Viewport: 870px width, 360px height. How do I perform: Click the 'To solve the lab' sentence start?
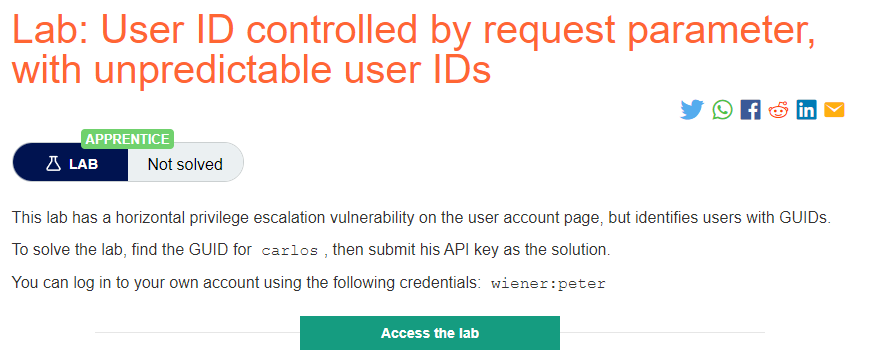(65, 250)
